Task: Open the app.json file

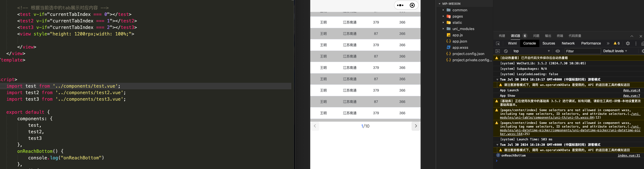Action: tap(460, 41)
